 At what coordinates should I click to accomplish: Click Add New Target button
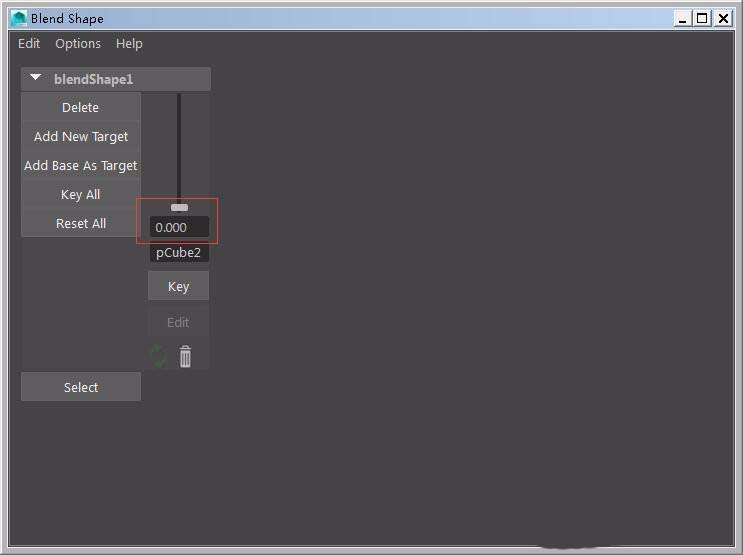pyautogui.click(x=81, y=136)
